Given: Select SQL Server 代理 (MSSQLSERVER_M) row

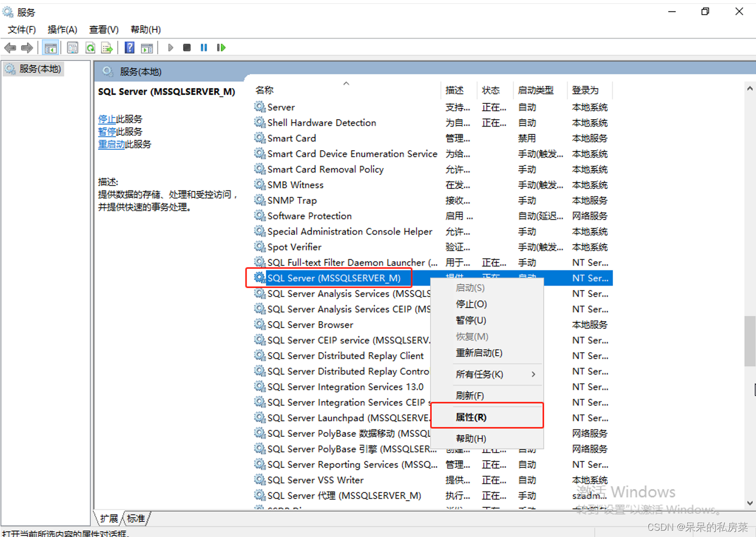Looking at the screenshot, I should 433,496.
